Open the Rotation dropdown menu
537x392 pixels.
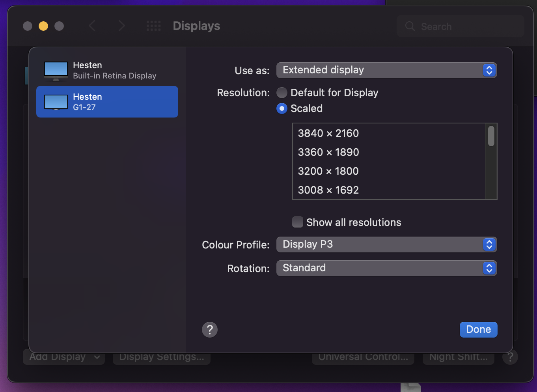[386, 268]
